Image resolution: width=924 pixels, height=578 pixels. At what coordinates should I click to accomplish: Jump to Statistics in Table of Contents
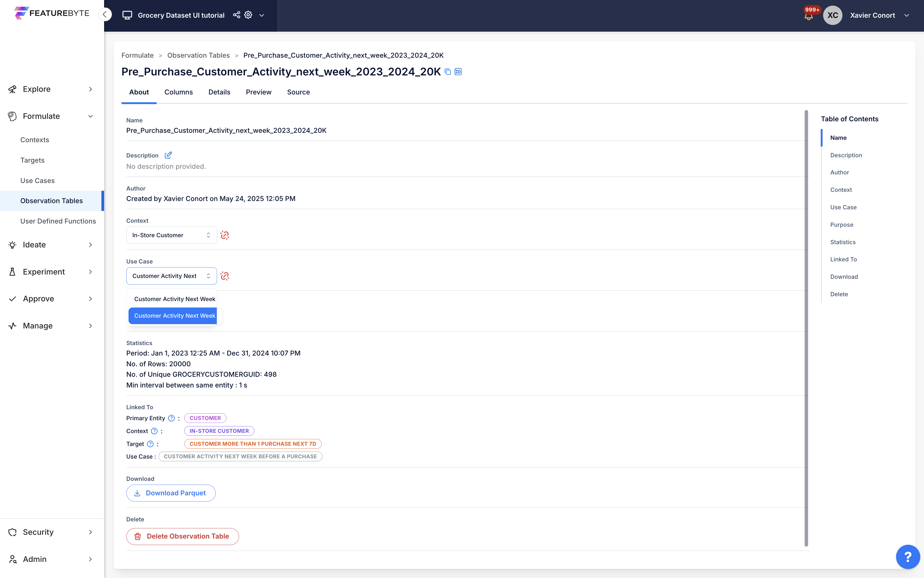click(843, 242)
